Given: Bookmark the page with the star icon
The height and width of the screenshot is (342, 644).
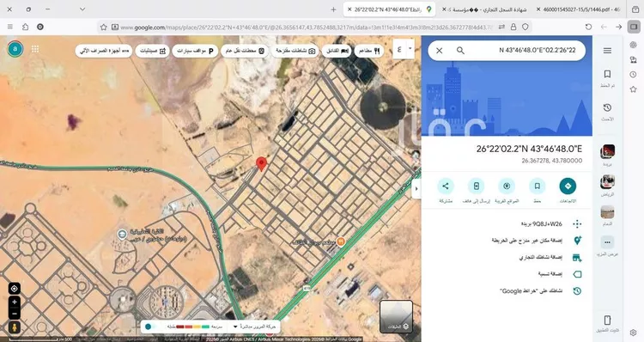Looking at the screenshot, I should [x=104, y=27].
